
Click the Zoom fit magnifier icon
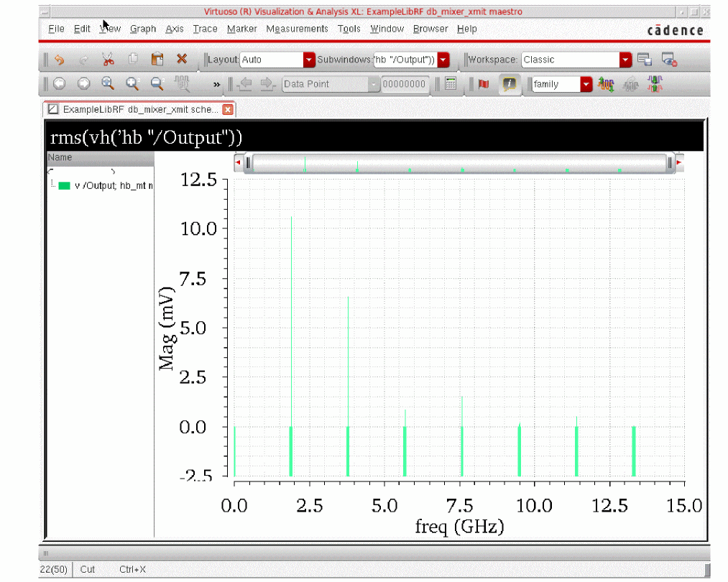[x=108, y=83]
